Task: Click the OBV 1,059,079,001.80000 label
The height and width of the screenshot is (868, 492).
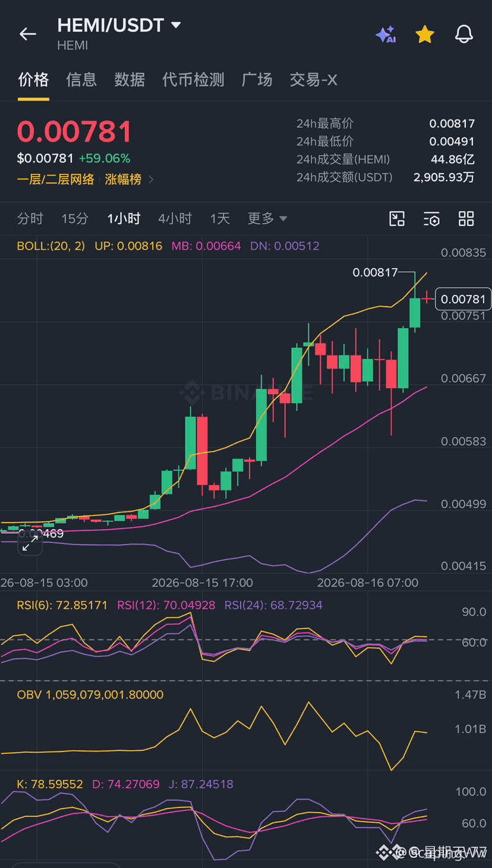Action: (90, 694)
